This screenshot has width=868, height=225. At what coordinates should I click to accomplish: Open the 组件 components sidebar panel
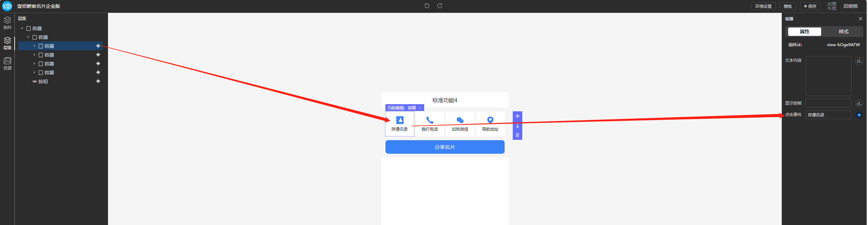7,23
